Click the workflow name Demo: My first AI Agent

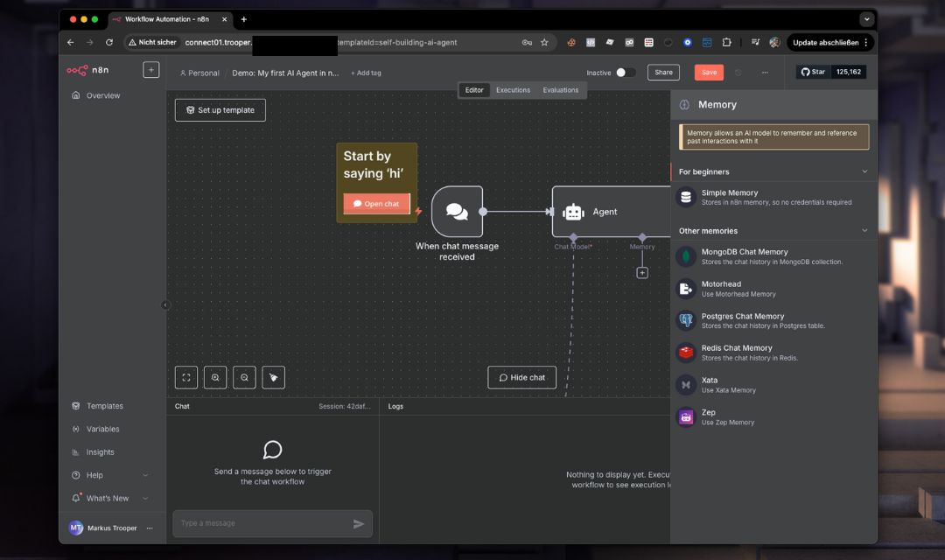(x=285, y=73)
